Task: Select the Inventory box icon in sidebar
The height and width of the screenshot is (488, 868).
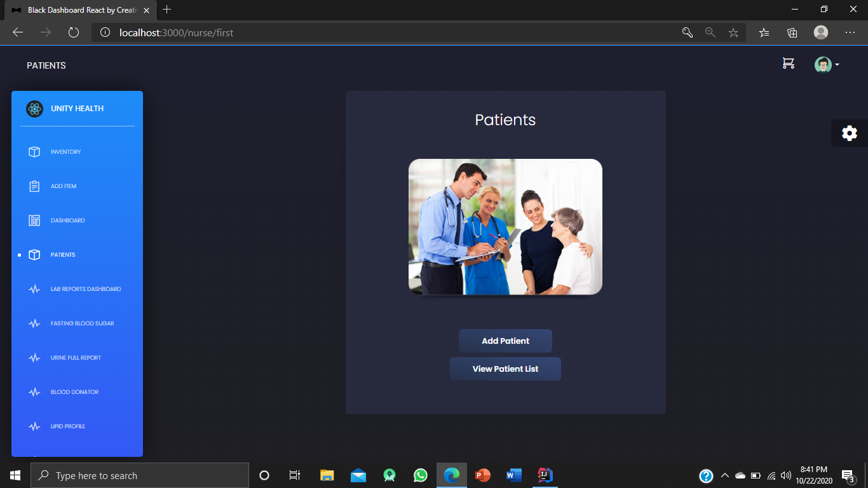Action: tap(34, 152)
